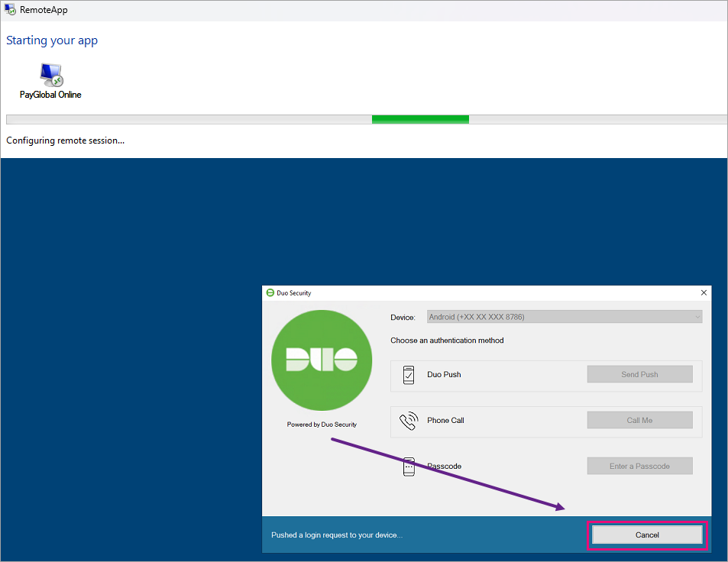Cancel the pushed login request

coord(647,535)
